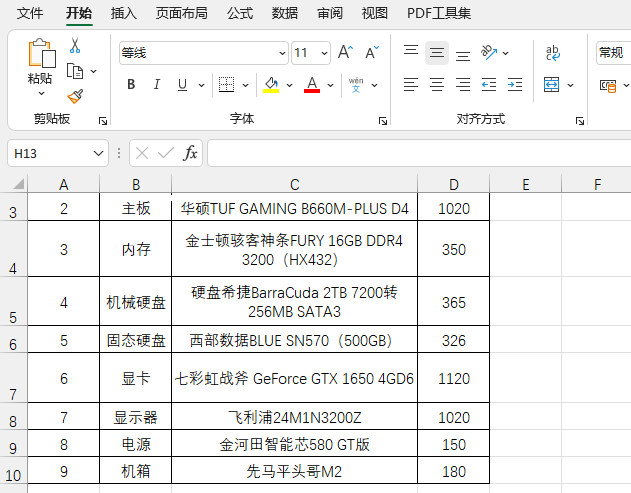
Task: Switch to the 插入 tab
Action: point(124,13)
